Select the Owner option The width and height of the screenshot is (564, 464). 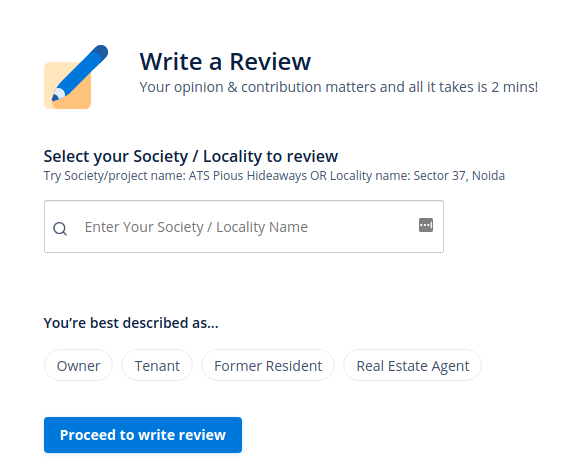(x=78, y=366)
